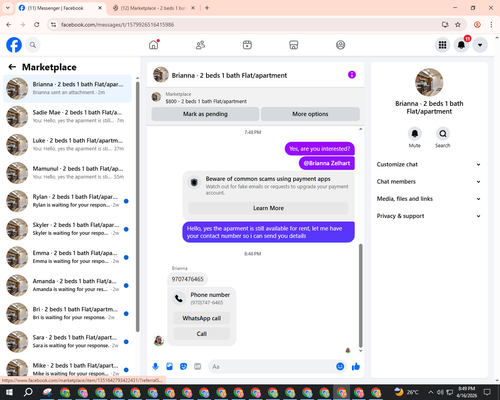This screenshot has height=400, width=500.
Task: Open the tab search dropdown arrow
Action: click(7, 8)
